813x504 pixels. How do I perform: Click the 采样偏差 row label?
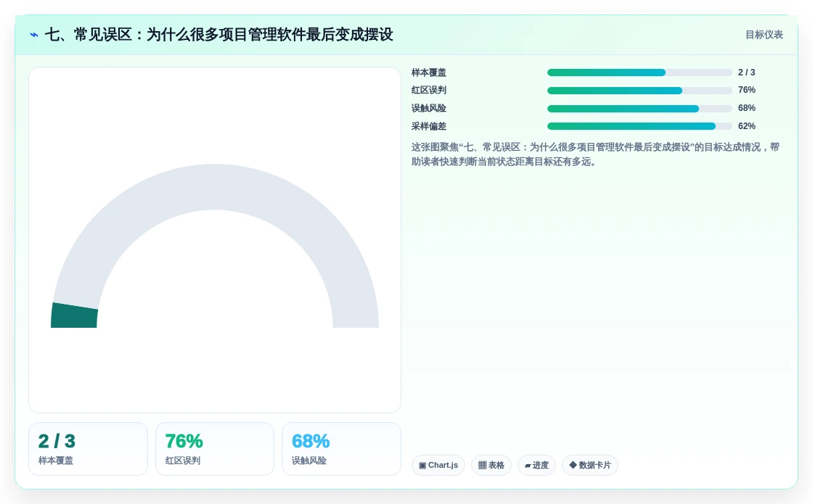[429, 126]
